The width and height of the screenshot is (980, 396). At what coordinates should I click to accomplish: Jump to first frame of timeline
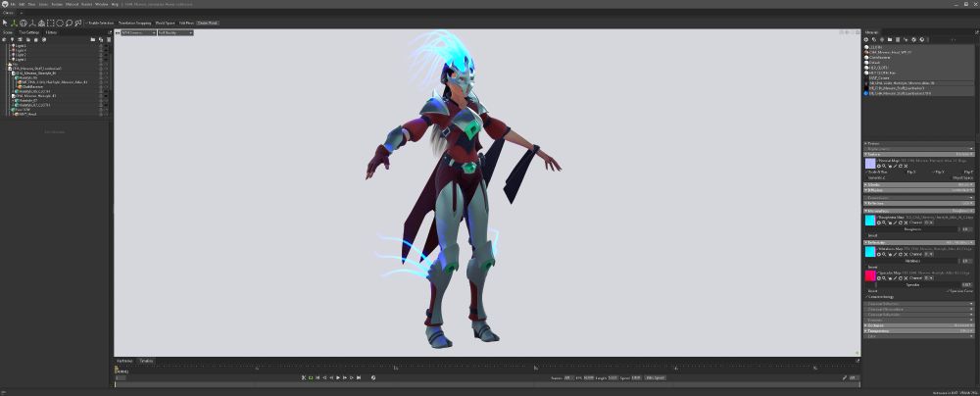(318, 377)
